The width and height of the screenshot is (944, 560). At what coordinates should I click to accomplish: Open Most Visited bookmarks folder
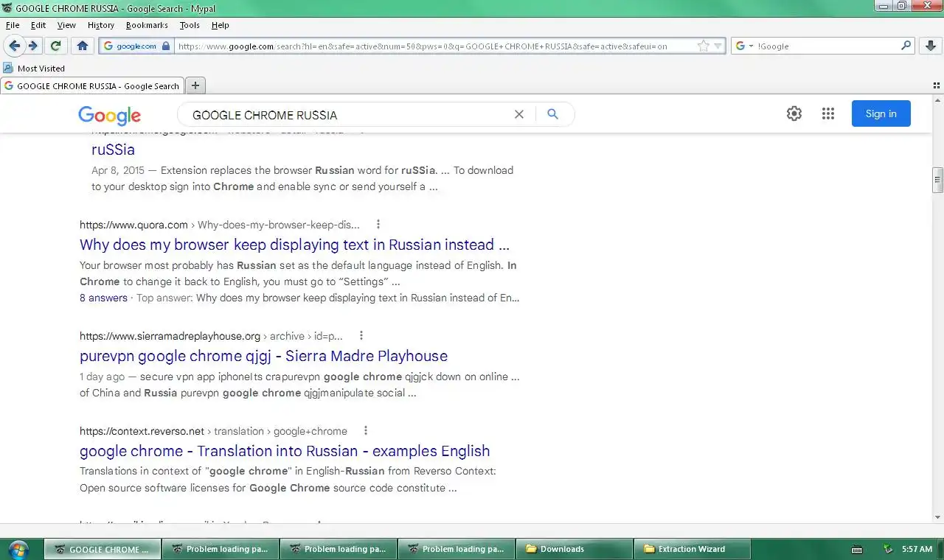(34, 68)
